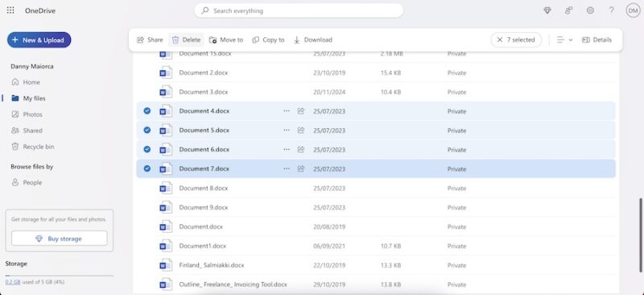
Task: Click the Search everything field
Action: [299, 10]
